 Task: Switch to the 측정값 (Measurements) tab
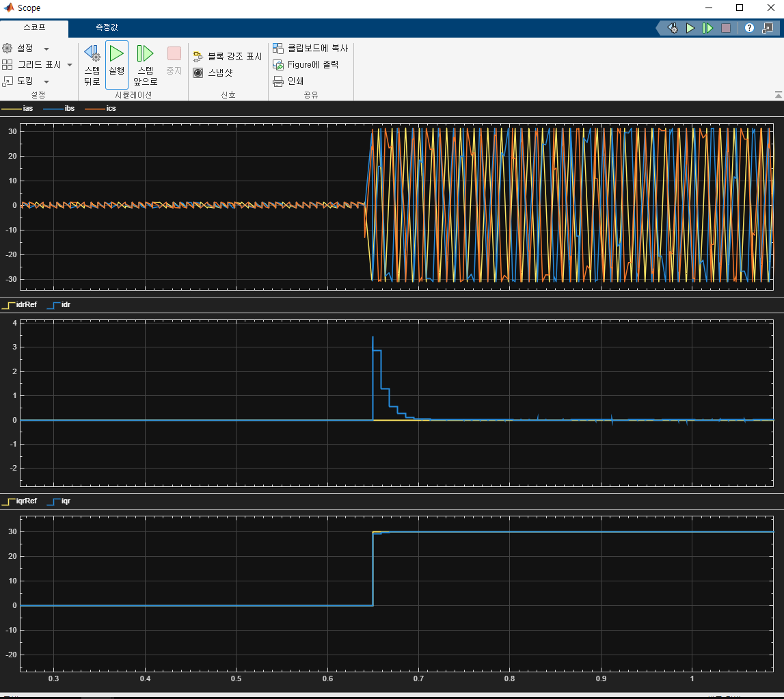106,28
